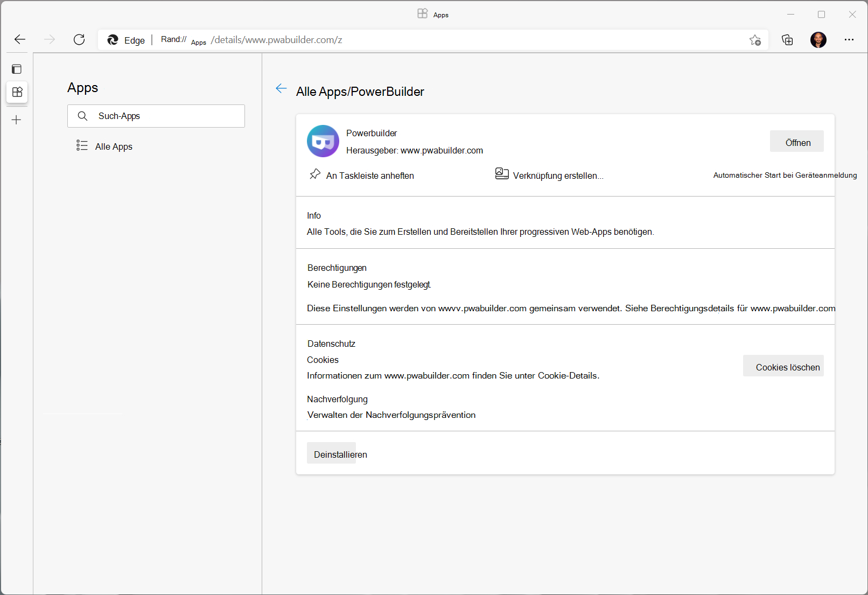Click Herausgeber: www.pwabuilder.com text
Image resolution: width=868 pixels, height=595 pixels.
415,150
